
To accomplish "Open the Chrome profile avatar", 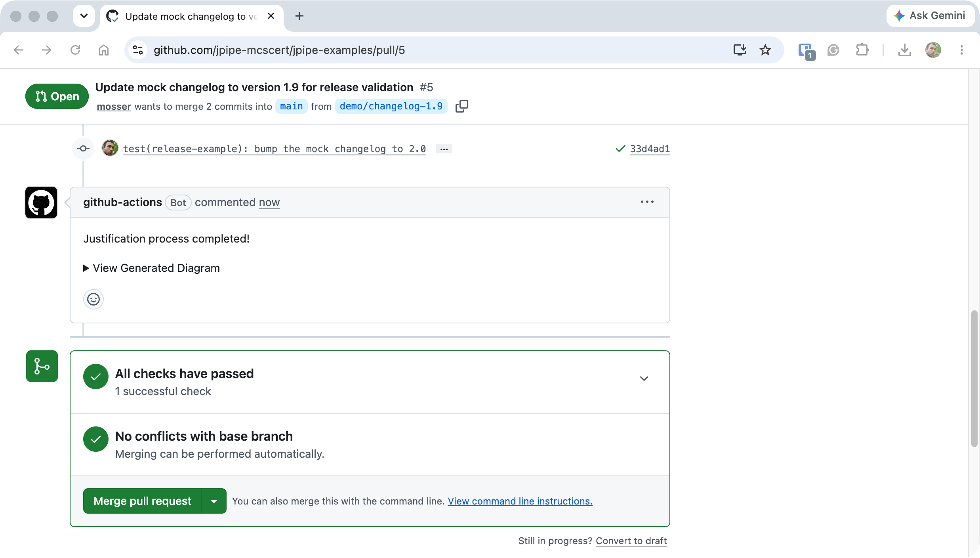I will [933, 50].
